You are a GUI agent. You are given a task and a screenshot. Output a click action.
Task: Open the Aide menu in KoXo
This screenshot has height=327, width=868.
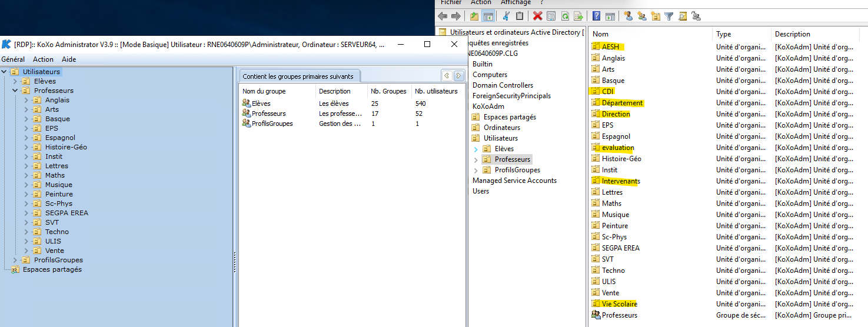69,59
